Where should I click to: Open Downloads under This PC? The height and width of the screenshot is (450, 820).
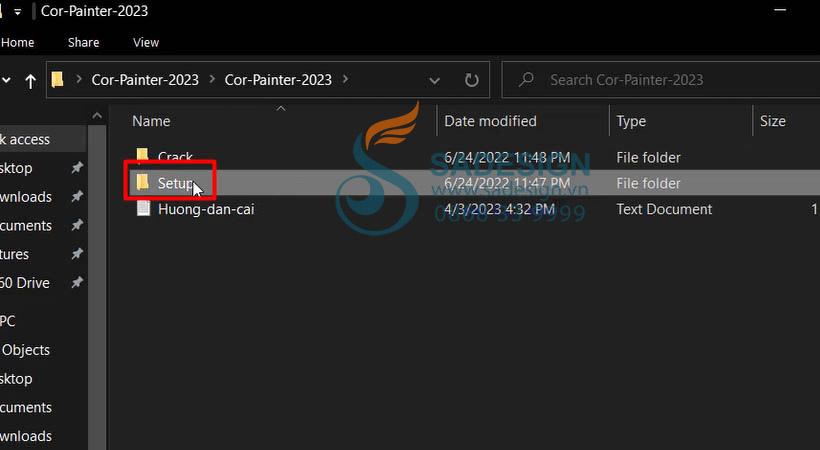26,436
